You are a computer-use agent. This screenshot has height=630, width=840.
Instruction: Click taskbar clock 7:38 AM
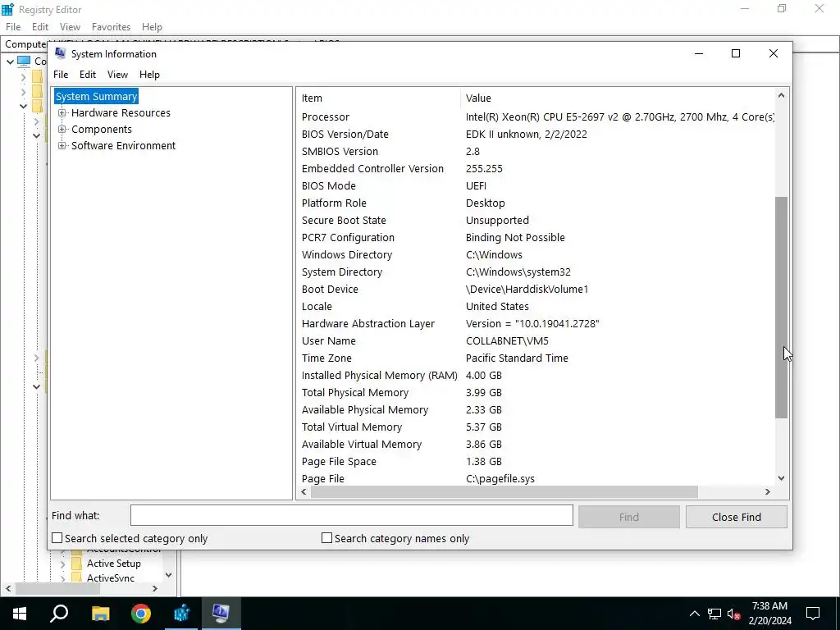[769, 606]
